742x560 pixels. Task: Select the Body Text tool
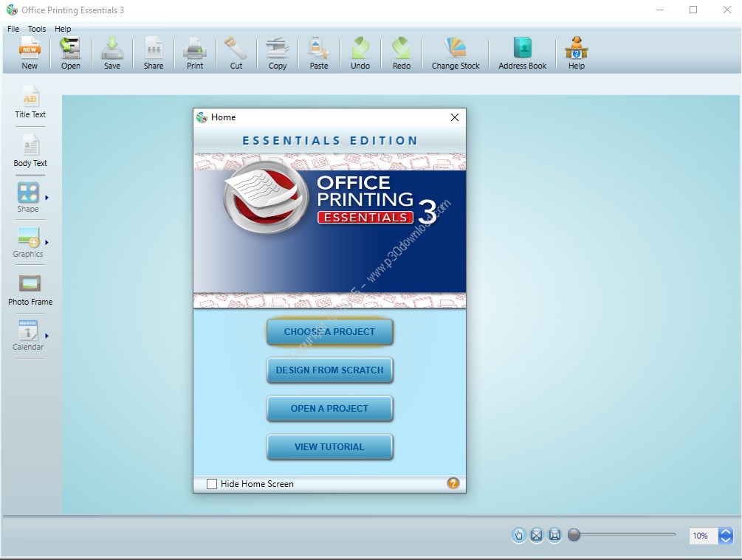pyautogui.click(x=30, y=151)
